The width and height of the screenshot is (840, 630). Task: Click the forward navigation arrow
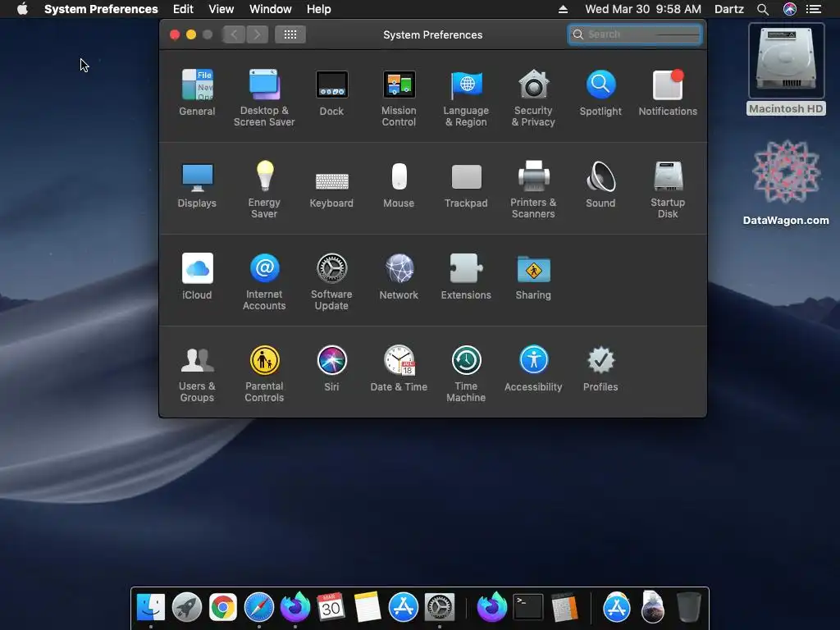click(257, 34)
